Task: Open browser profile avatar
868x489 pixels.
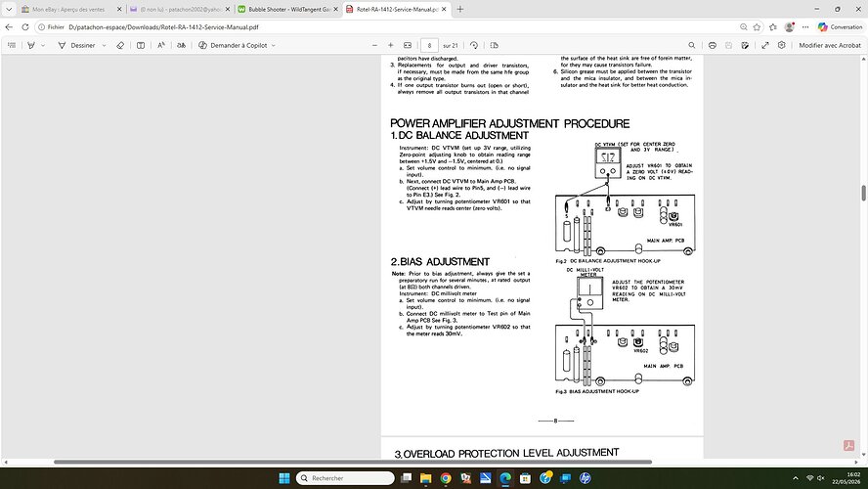Action: click(790, 26)
